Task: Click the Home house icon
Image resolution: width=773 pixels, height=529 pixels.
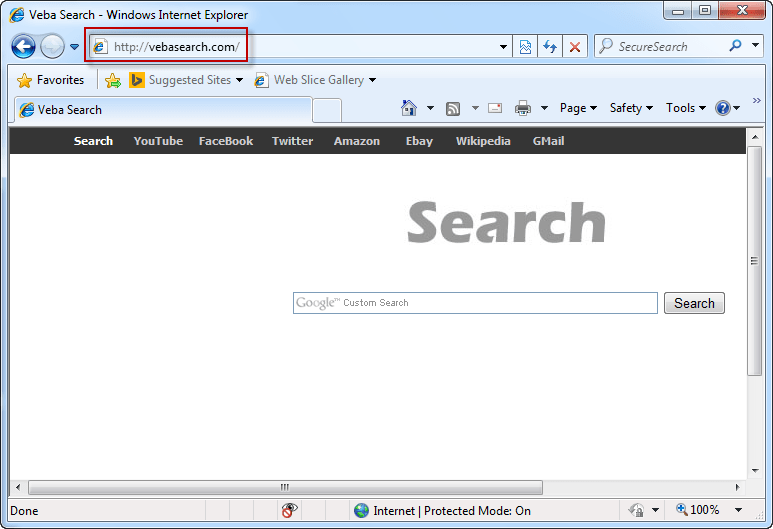Action: tap(409, 107)
